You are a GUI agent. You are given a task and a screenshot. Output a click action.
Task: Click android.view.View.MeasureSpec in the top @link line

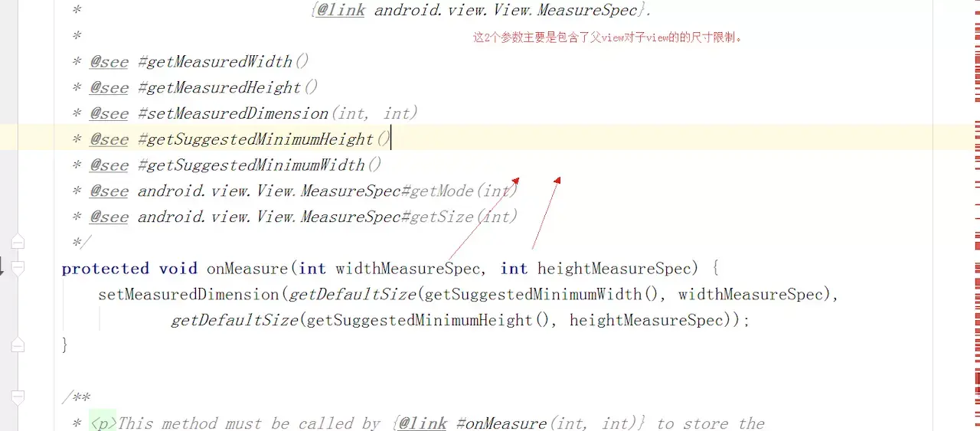click(506, 11)
